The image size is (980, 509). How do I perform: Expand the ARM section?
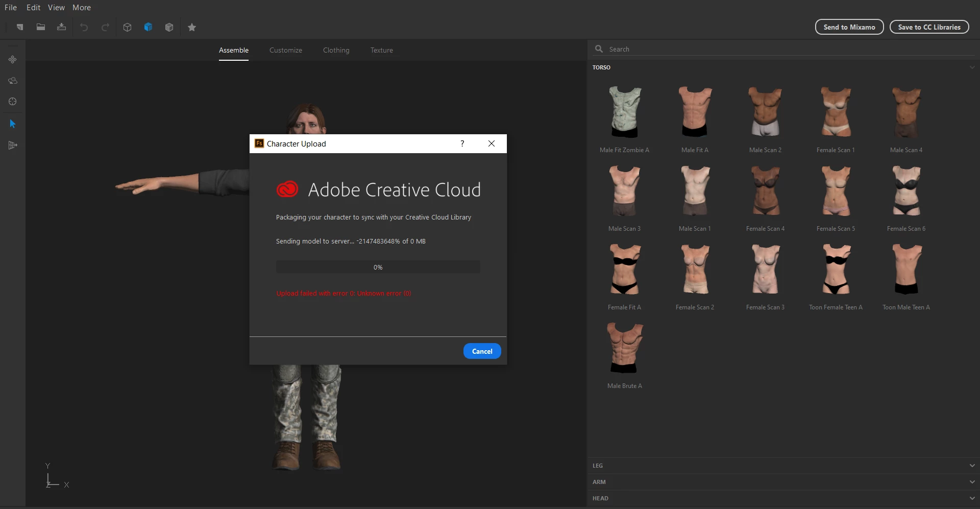pos(783,482)
